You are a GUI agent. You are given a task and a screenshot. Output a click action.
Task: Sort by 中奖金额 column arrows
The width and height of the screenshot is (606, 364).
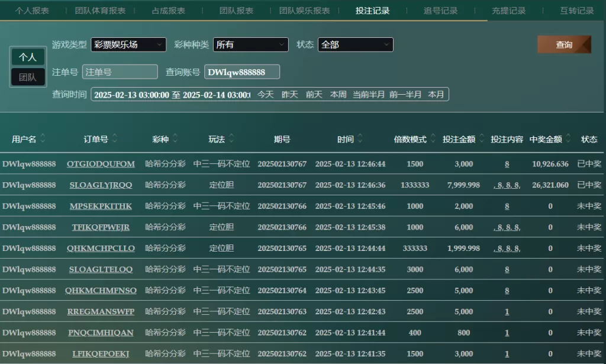tap(568, 138)
